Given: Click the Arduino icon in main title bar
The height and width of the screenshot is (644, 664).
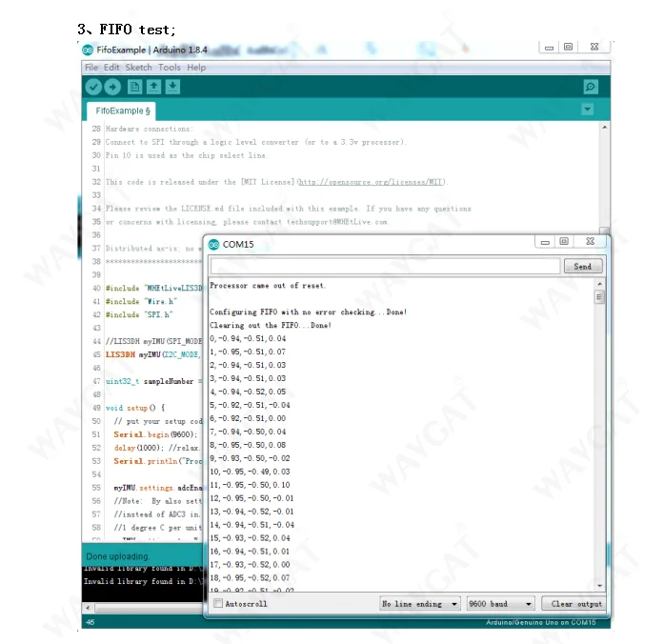Looking at the screenshot, I should click(x=88, y=50).
